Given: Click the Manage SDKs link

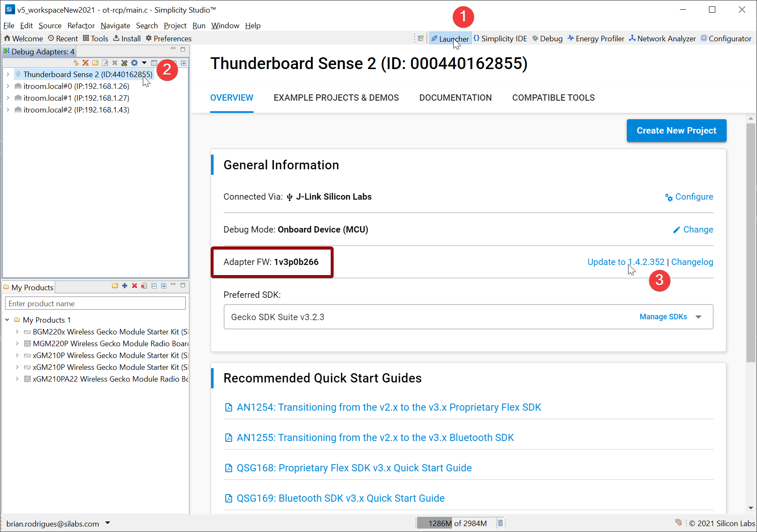Looking at the screenshot, I should 663,317.
